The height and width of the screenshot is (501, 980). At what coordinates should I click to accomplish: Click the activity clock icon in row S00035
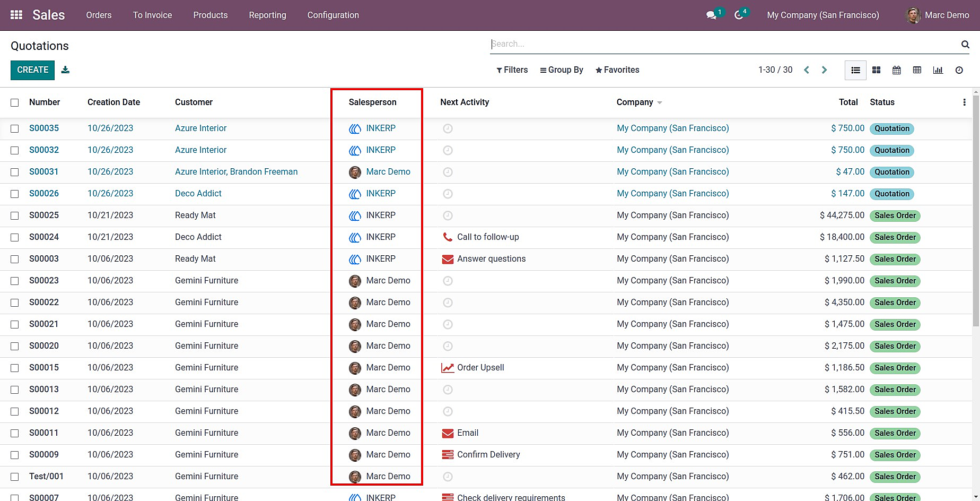pos(448,128)
